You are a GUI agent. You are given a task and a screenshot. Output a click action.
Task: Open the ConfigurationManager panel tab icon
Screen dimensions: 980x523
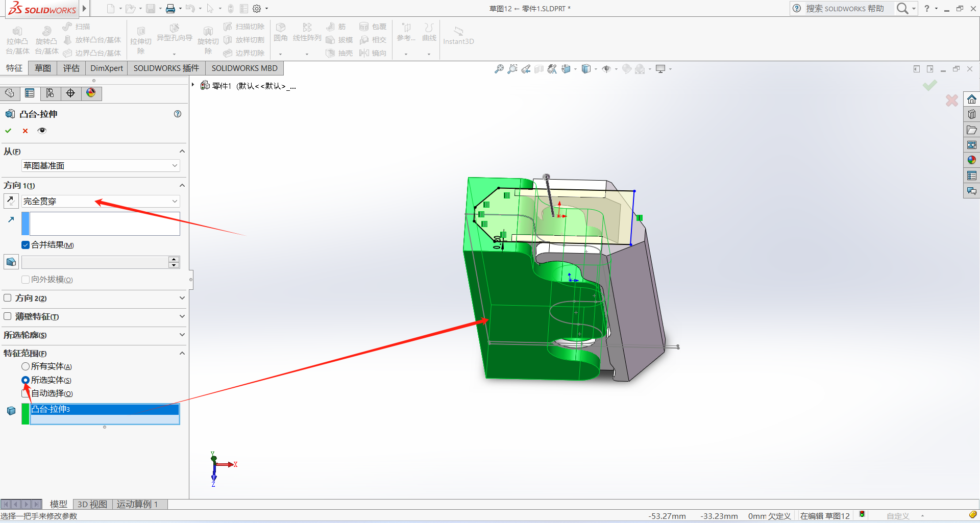tap(50, 93)
